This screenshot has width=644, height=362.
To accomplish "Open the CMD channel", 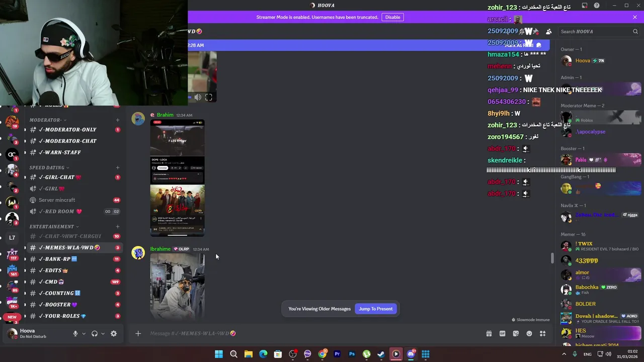I will (74, 282).
